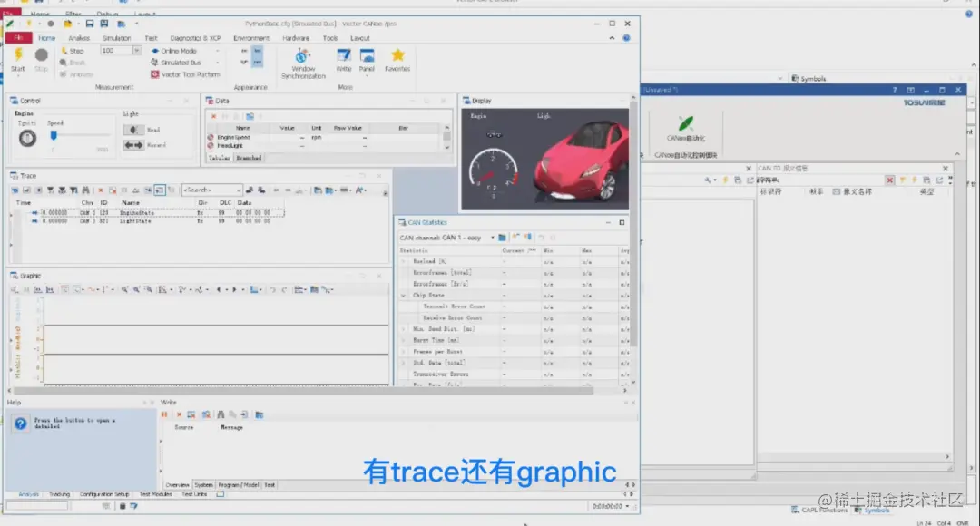Toggle the Hazard light switch
Screen dimensions: 980x526
[133, 145]
